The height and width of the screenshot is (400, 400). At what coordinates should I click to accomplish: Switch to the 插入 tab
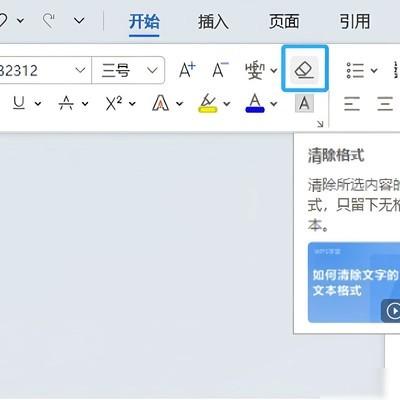(x=213, y=22)
